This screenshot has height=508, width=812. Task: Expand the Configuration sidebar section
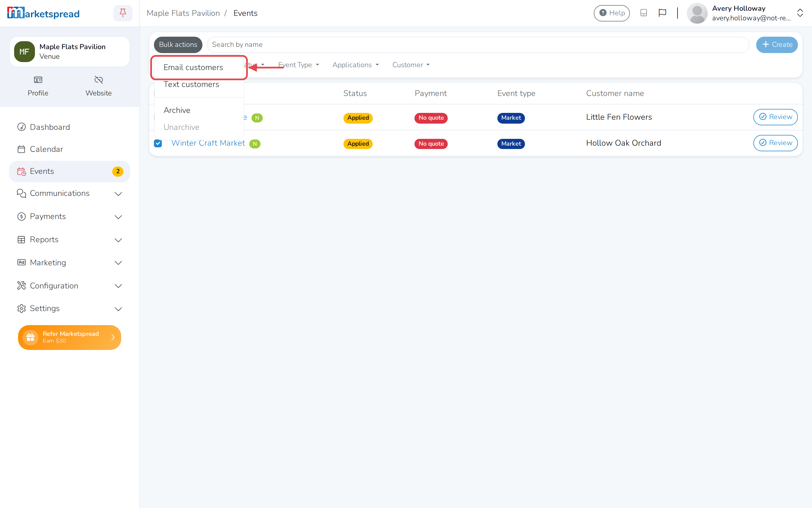69,286
